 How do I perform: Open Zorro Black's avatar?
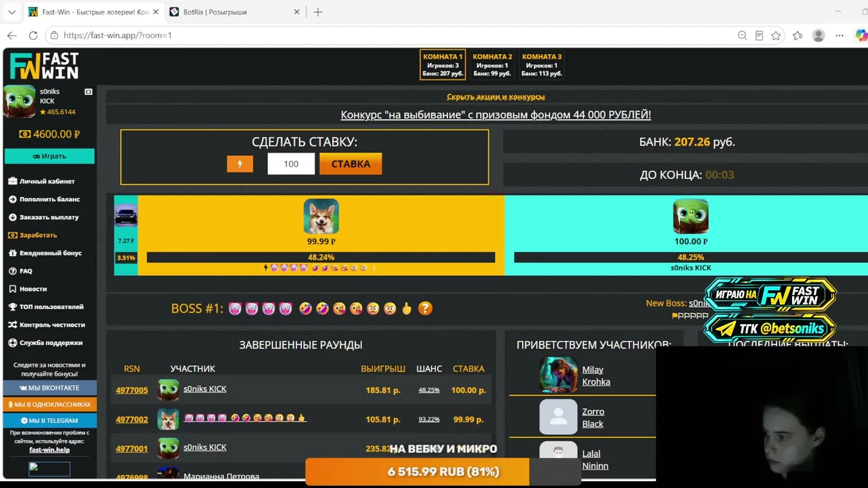558,417
